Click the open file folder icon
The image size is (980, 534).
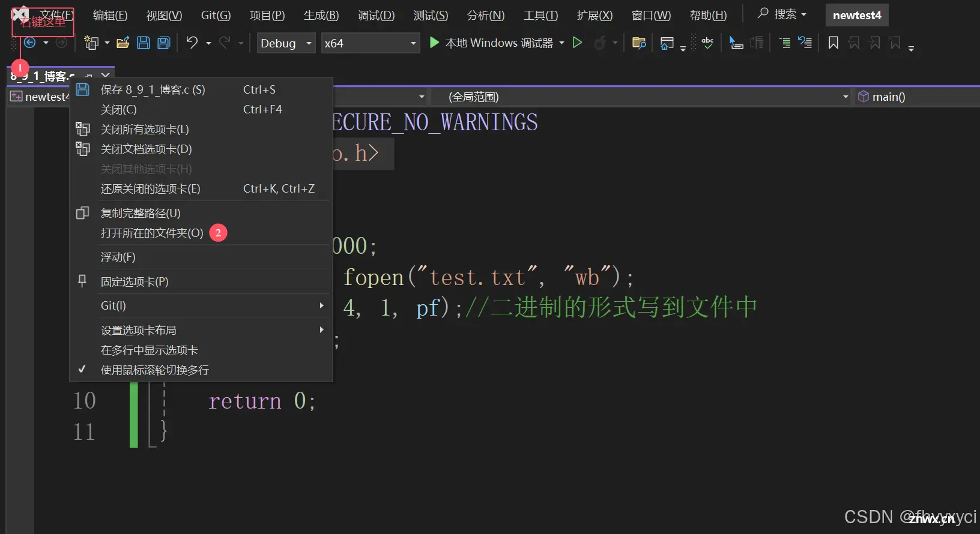click(123, 43)
